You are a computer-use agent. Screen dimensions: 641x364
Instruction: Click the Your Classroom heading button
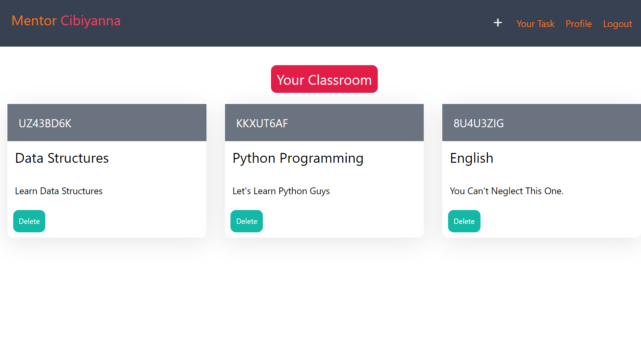coord(324,79)
